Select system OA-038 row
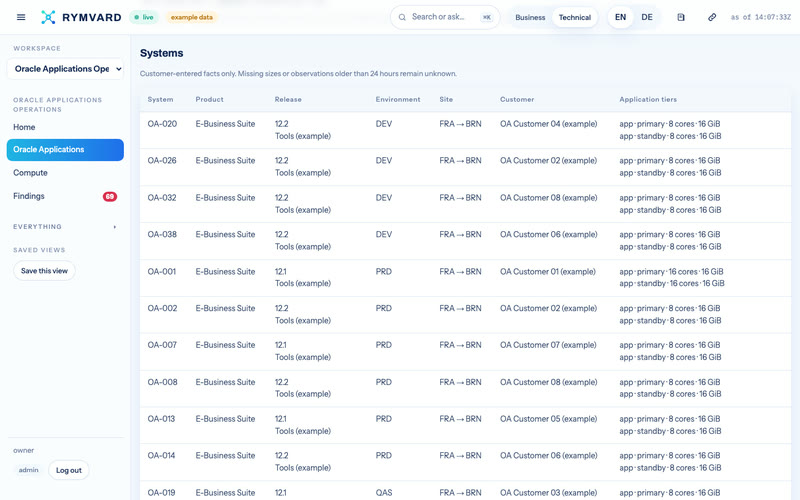The width and height of the screenshot is (800, 500). [465, 241]
